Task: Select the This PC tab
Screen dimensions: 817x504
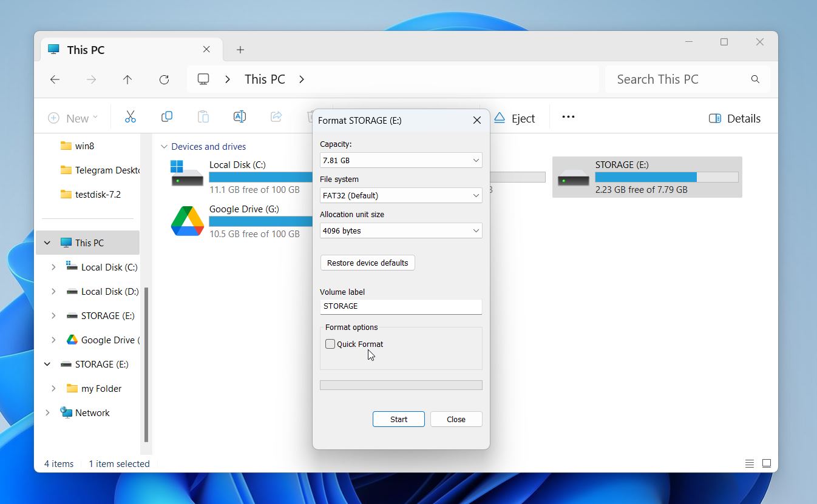Action: point(131,50)
